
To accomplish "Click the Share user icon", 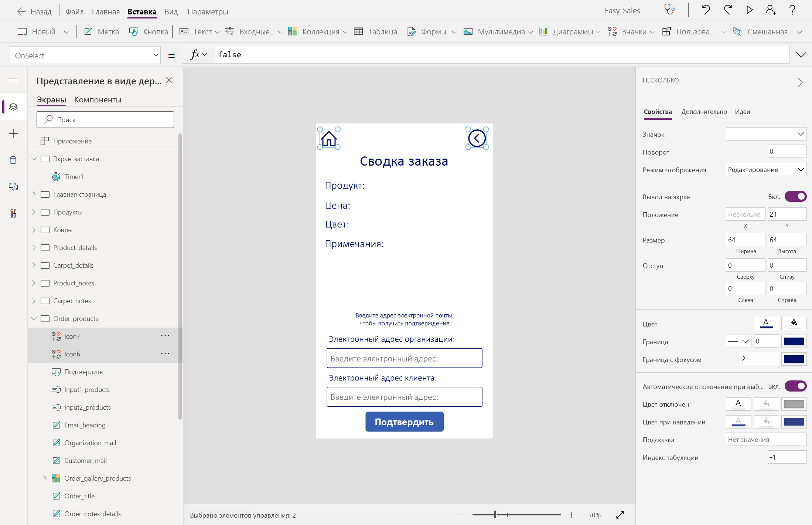I will point(771,10).
